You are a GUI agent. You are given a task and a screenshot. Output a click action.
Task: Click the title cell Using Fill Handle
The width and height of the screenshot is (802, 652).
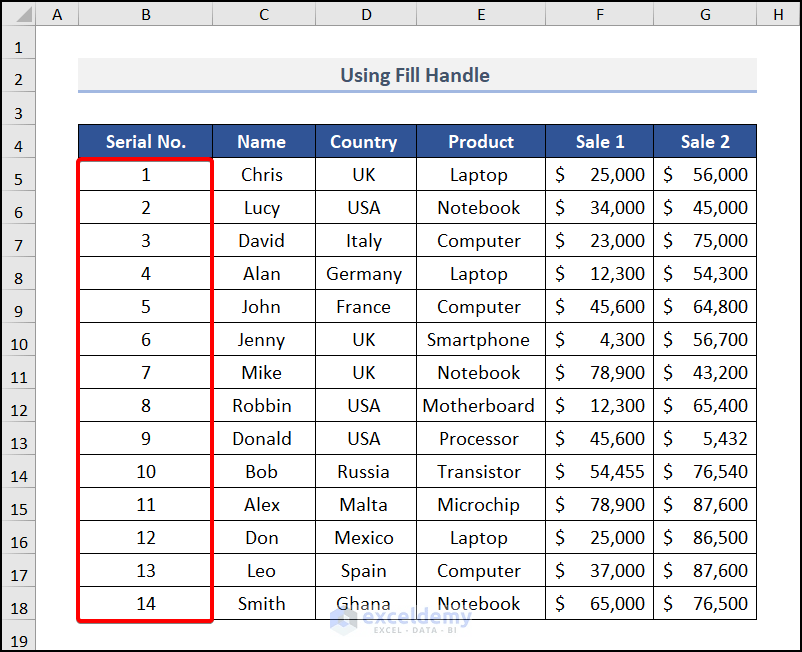pyautogui.click(x=414, y=75)
